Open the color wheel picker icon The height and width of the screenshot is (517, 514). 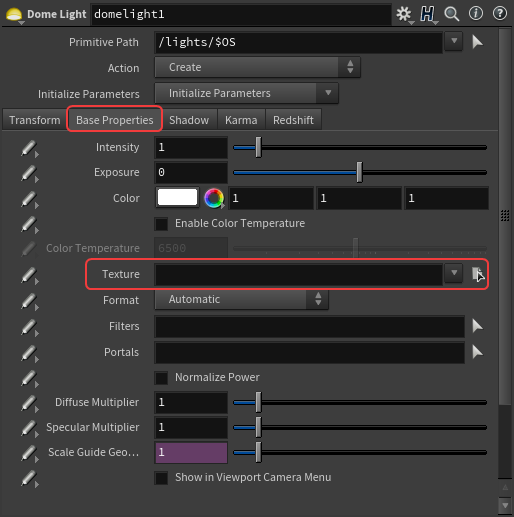coord(214,198)
